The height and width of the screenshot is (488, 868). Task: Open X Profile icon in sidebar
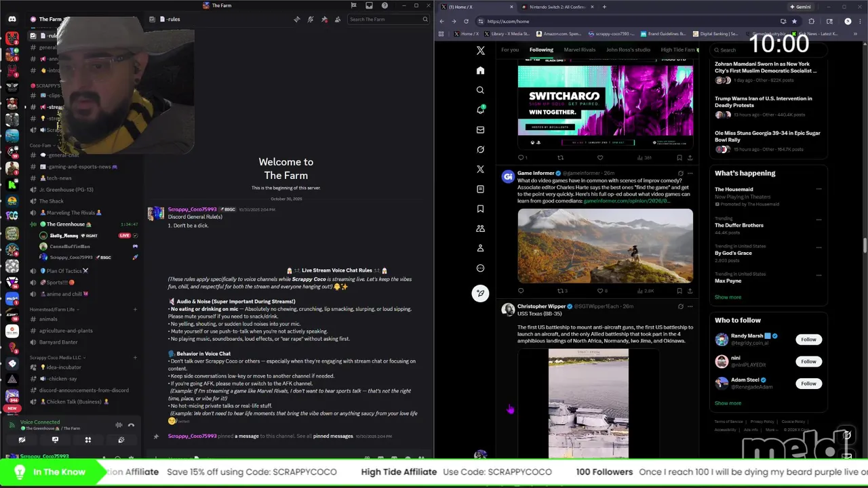tap(480, 248)
